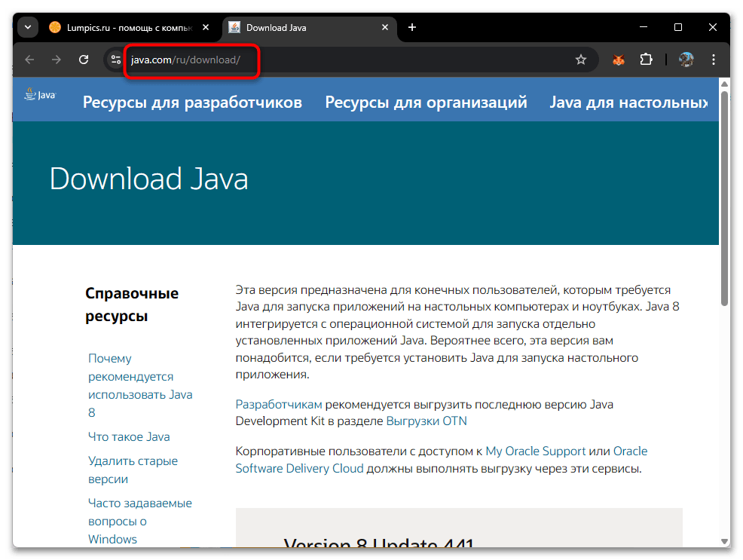Image resolution: width=743 pixels, height=560 pixels.
Task: Go back to previous page
Action: pyautogui.click(x=29, y=60)
